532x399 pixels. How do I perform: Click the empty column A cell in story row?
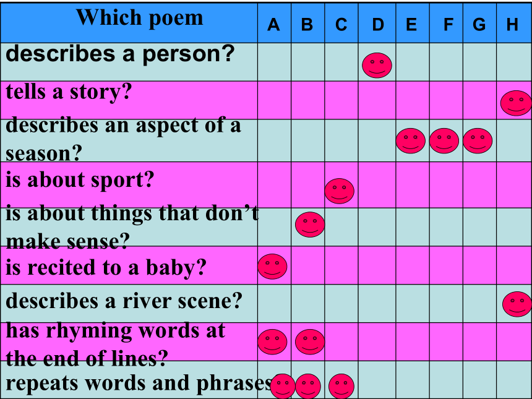pos(274,100)
